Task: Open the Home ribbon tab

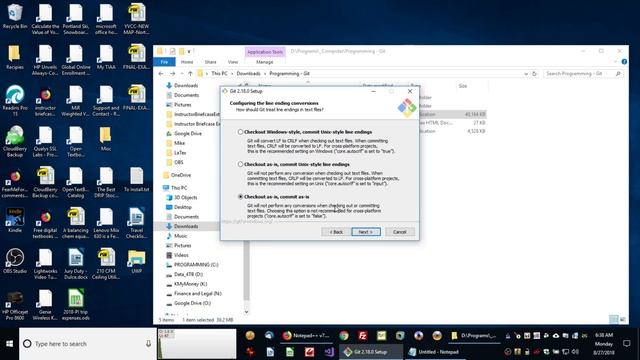Action: click(x=187, y=62)
